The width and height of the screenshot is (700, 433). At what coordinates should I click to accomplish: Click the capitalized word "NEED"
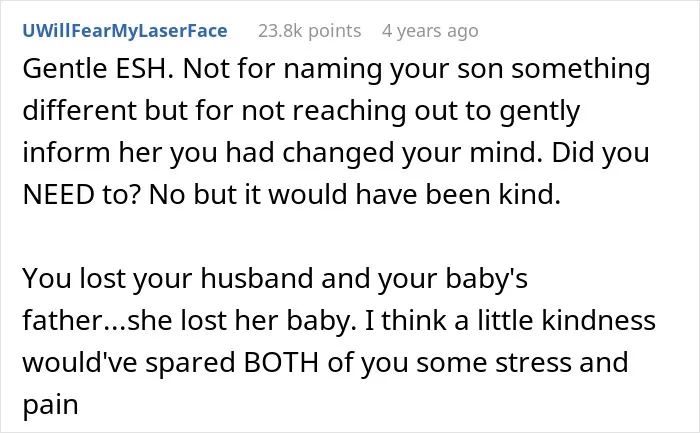pos(58,195)
